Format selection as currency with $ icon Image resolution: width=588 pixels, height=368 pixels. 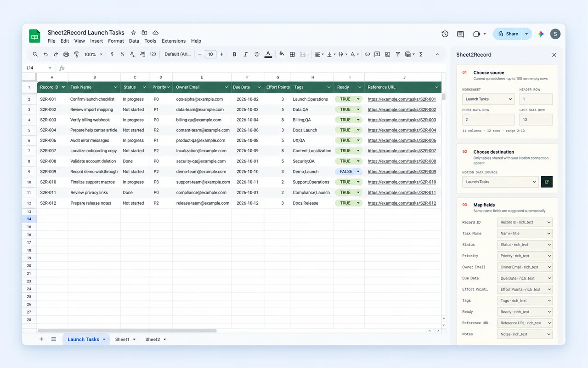[112, 54]
